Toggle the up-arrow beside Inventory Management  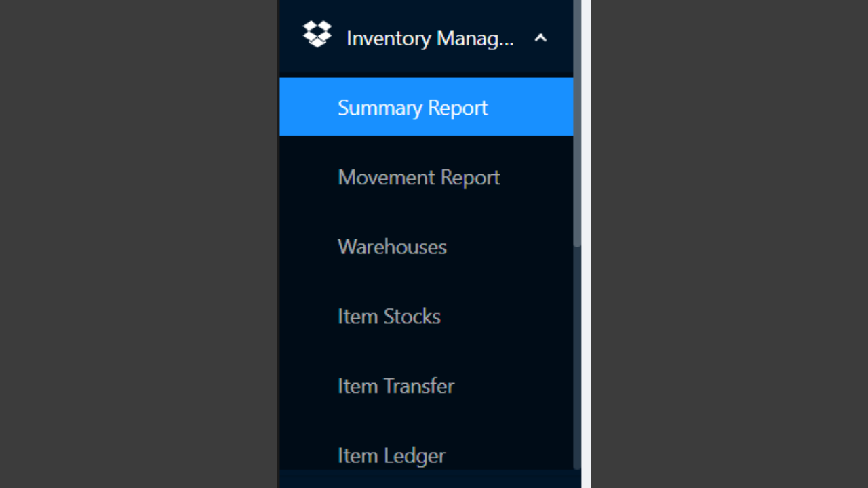pos(540,39)
